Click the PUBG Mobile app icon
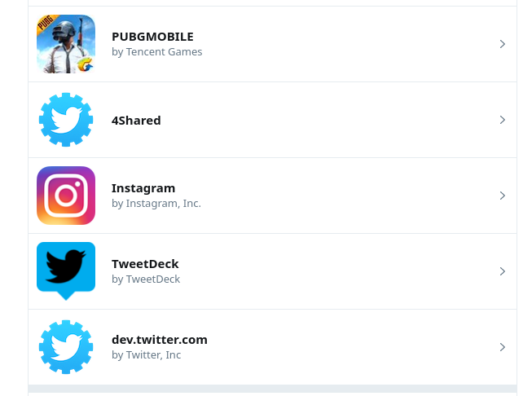Screen dimensions: 532x396 point(66,44)
